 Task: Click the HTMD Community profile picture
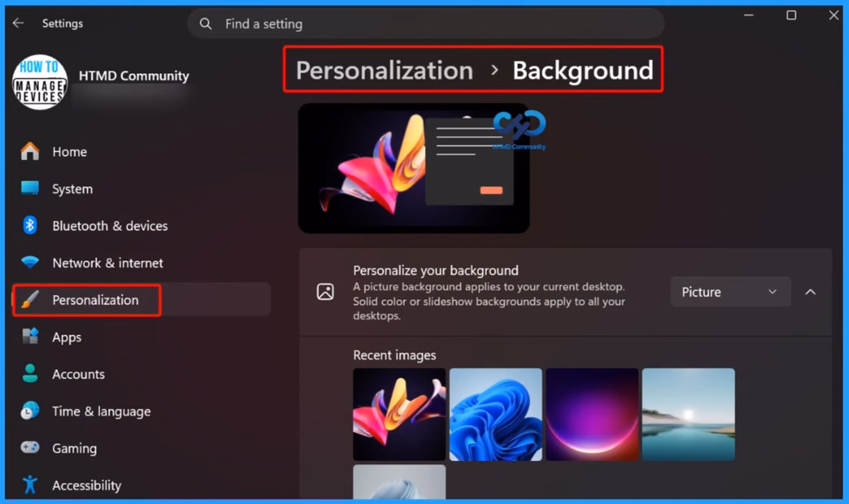pos(40,82)
